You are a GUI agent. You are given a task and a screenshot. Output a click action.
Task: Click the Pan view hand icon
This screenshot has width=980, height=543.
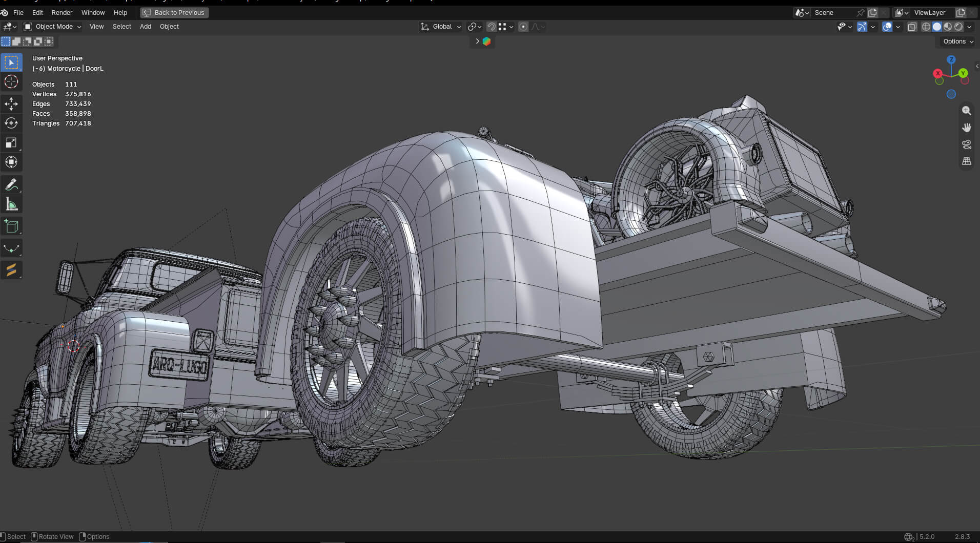(x=966, y=128)
